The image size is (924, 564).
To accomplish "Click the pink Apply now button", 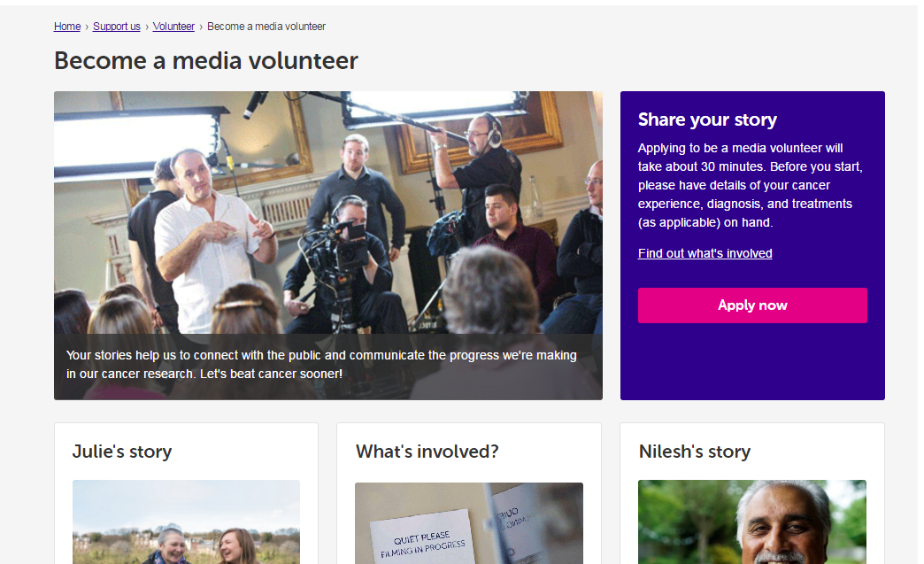I will [x=752, y=305].
